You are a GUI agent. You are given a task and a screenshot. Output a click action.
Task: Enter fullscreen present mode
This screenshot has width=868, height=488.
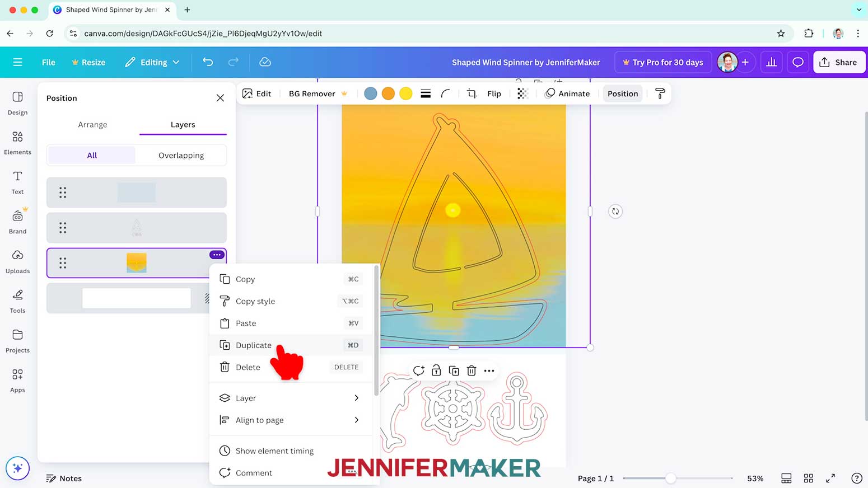click(x=830, y=478)
